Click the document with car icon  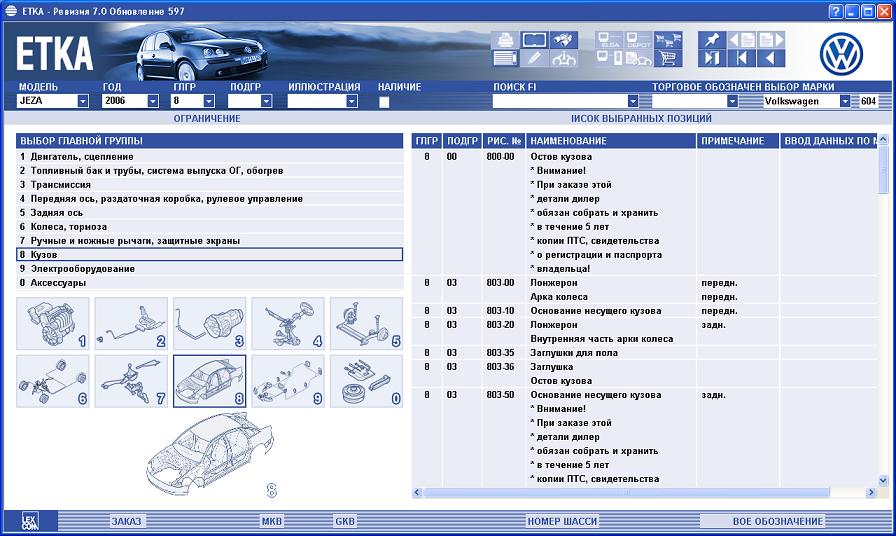638,58
